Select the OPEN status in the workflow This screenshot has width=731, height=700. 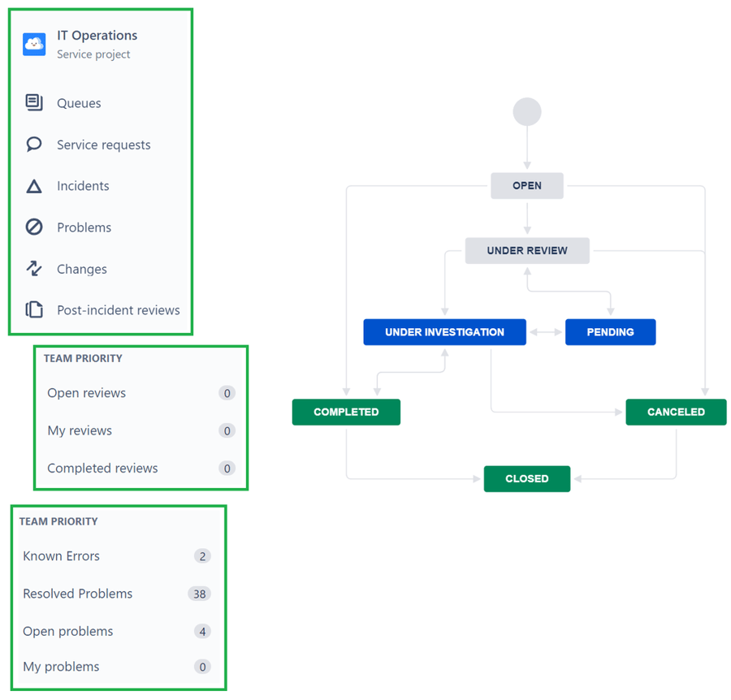(x=527, y=185)
